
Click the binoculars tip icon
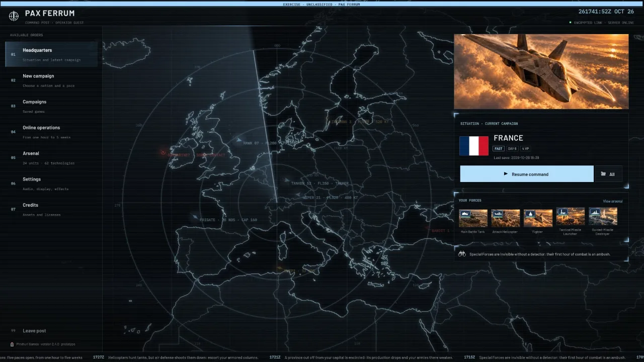(462, 254)
